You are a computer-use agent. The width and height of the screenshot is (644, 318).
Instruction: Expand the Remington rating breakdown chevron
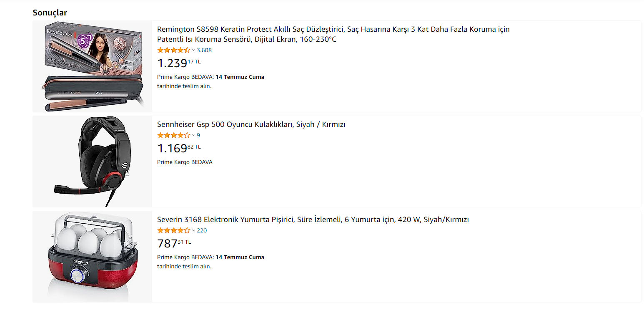pyautogui.click(x=193, y=50)
